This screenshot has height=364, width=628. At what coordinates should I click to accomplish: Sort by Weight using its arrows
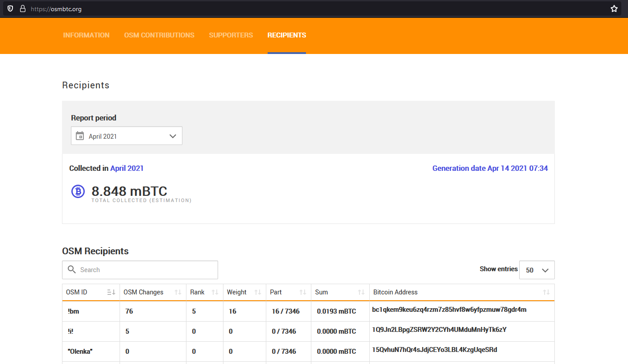click(x=258, y=292)
